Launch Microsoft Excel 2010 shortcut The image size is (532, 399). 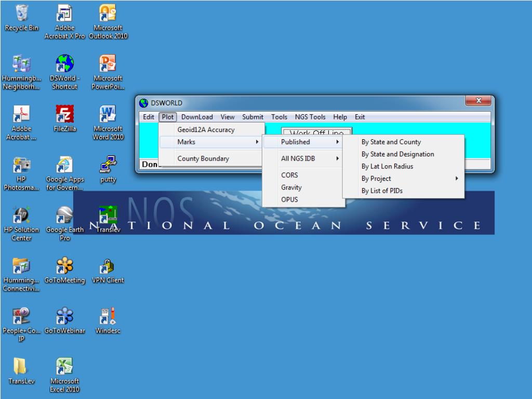click(64, 375)
